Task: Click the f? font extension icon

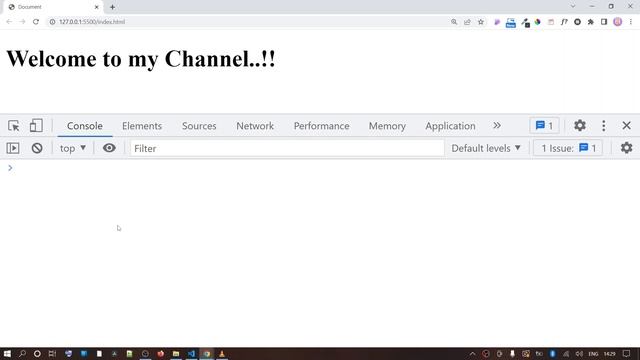Action: 564,22
